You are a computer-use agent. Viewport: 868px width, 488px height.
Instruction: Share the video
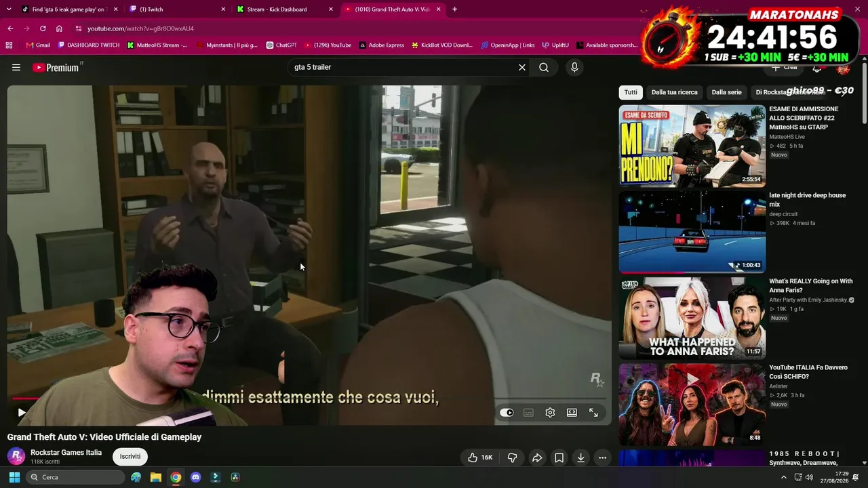click(x=537, y=457)
